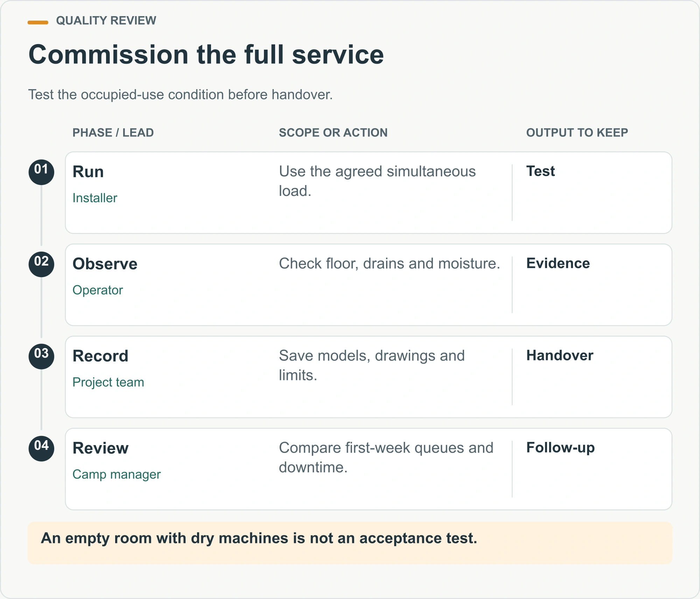This screenshot has width=700, height=599.
Task: Click the step 02 number badge
Action: (41, 264)
